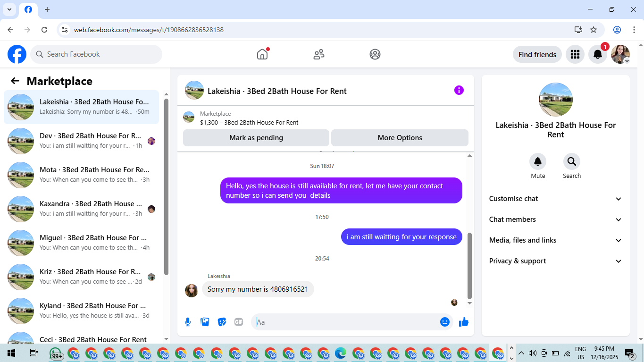The image size is (644, 362).
Task: Open the Lakeishia conversation
Action: (x=82, y=107)
